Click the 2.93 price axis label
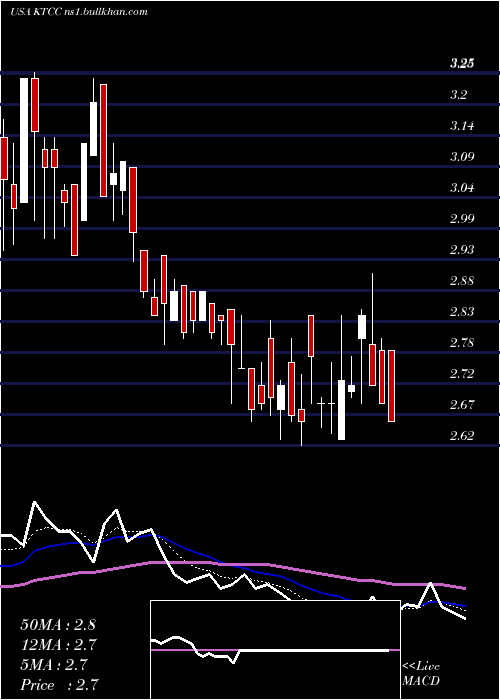This screenshot has height=700, width=500. (x=462, y=250)
